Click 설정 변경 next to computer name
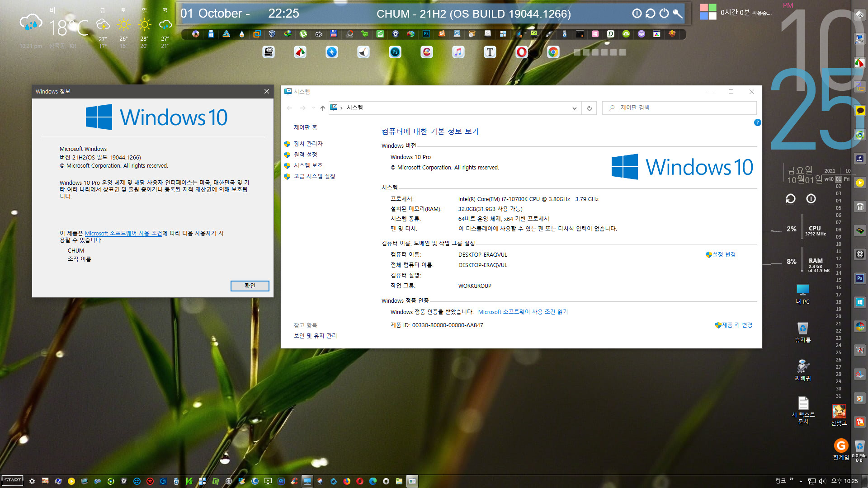This screenshot has width=868, height=488. (724, 255)
